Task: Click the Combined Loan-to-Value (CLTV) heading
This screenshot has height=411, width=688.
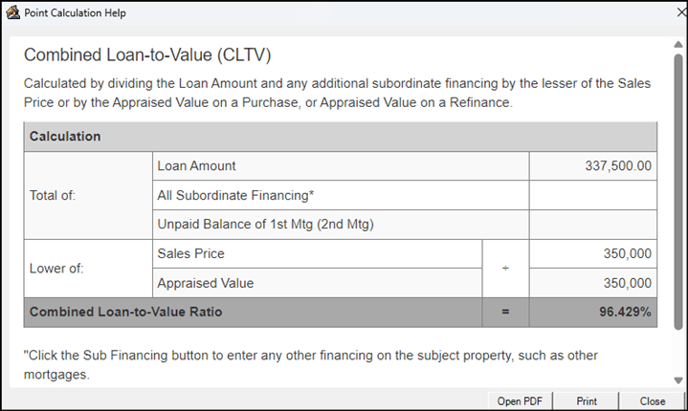Action: tap(147, 55)
